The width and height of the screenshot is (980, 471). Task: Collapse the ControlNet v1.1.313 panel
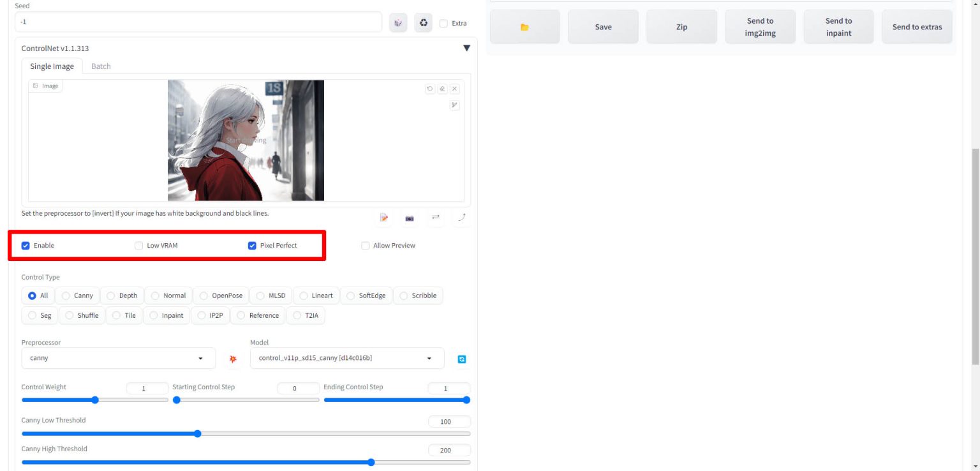466,49
